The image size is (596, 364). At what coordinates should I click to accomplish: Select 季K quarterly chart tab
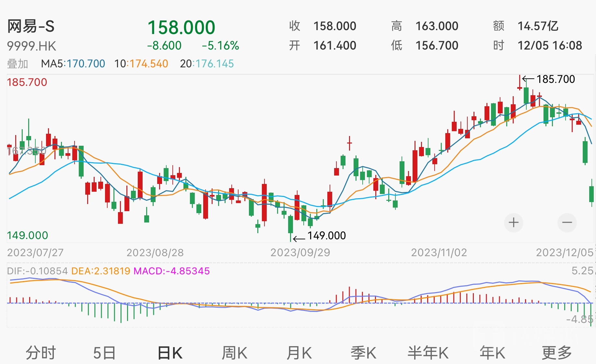(363, 353)
